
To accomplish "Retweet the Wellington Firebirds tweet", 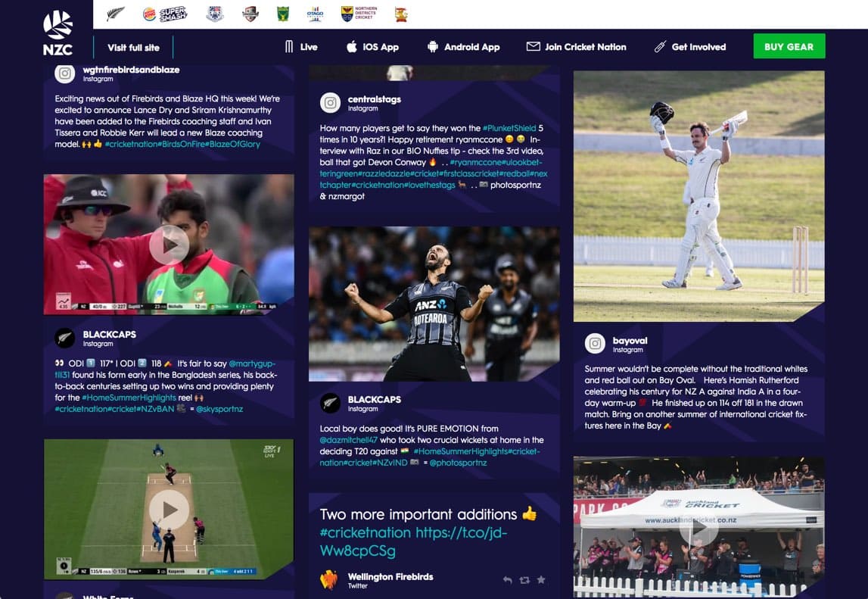I will click(x=524, y=580).
